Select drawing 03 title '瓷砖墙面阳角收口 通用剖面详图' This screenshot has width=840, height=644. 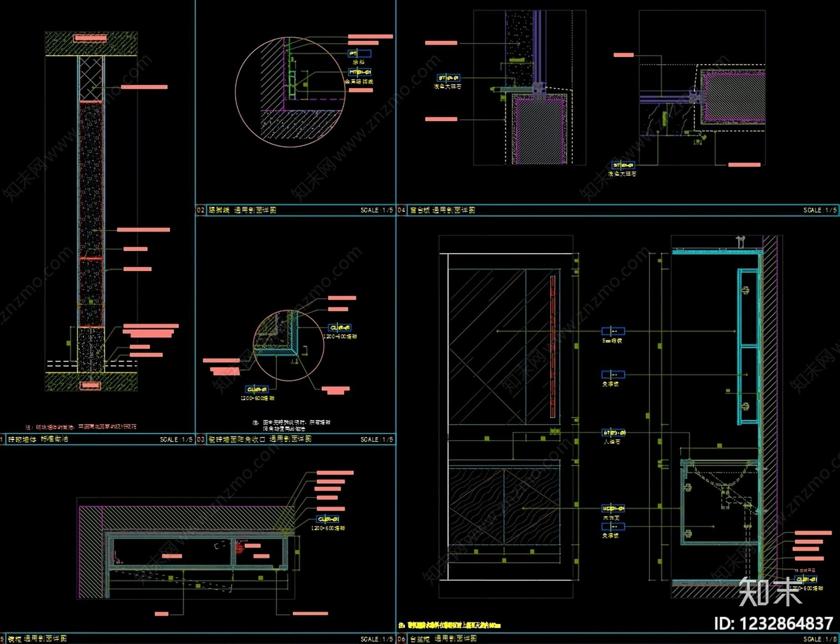[260, 439]
